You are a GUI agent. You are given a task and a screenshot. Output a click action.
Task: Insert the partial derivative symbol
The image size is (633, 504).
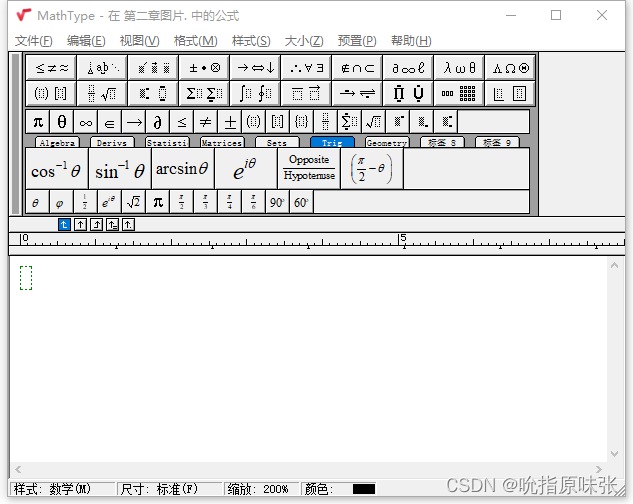(157, 122)
